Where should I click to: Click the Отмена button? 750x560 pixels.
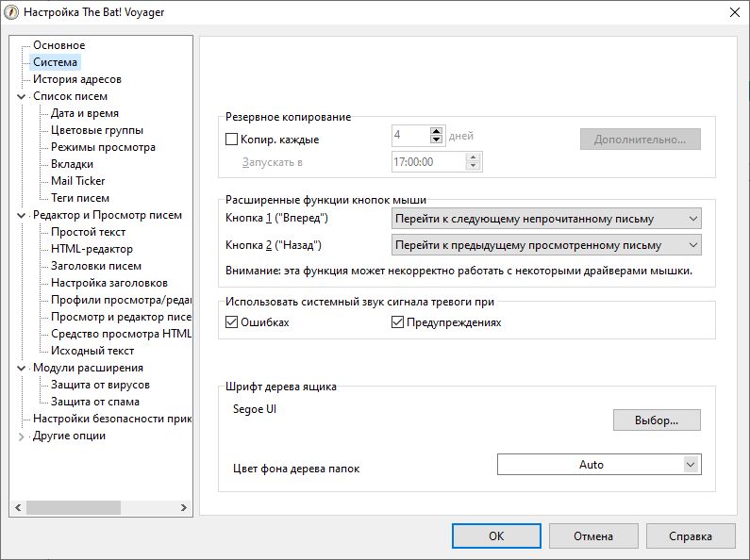coord(593,536)
